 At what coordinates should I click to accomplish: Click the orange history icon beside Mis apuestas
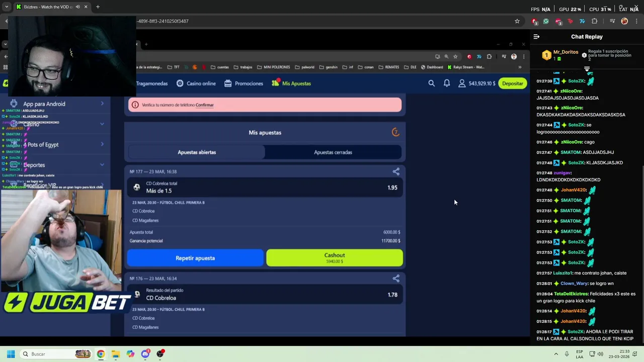[395, 132]
